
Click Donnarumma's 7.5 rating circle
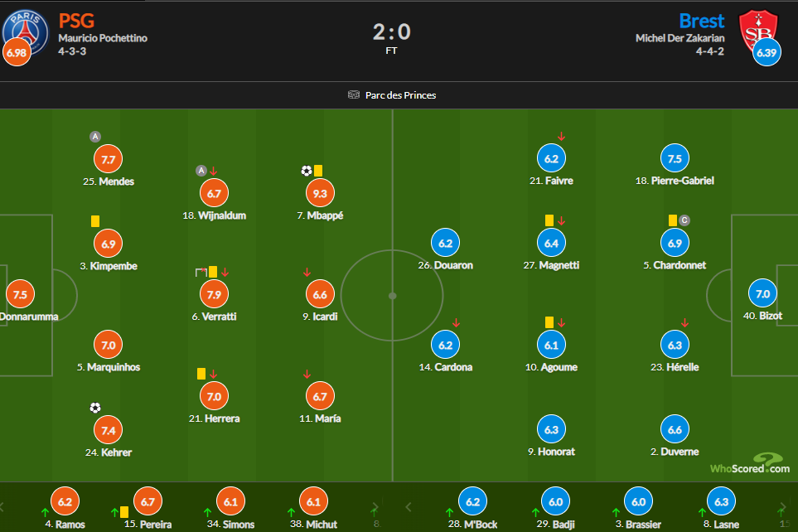(21, 294)
